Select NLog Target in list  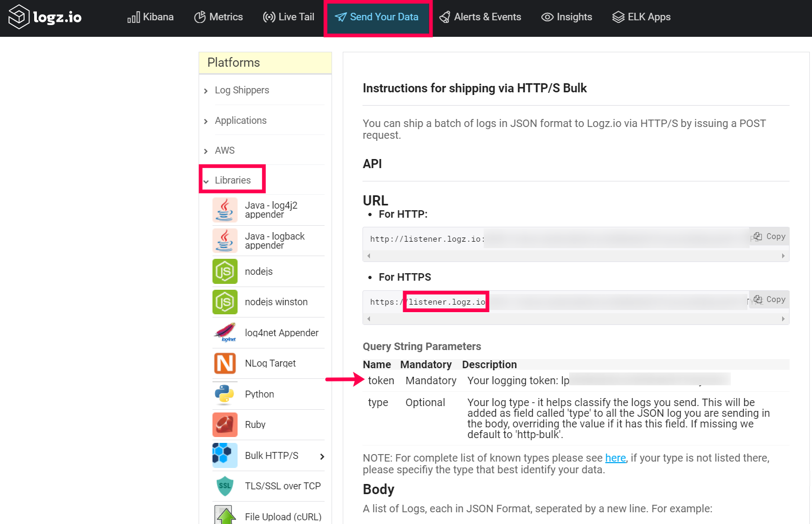(270, 363)
